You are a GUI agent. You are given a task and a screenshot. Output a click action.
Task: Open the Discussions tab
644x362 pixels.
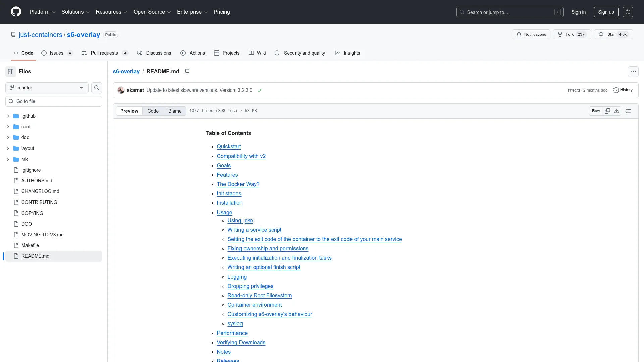tap(154, 53)
